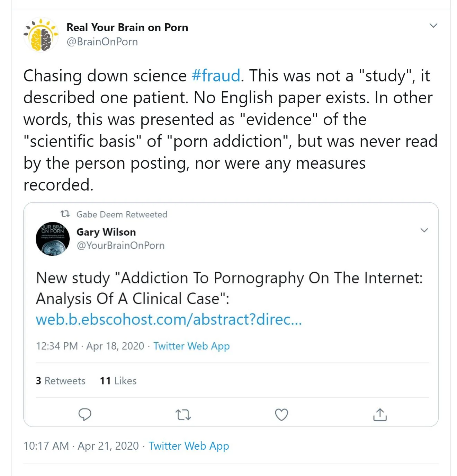The image size is (457, 476).
Task: Open Real Your Brain on Porn avatar
Action: pyautogui.click(x=41, y=35)
